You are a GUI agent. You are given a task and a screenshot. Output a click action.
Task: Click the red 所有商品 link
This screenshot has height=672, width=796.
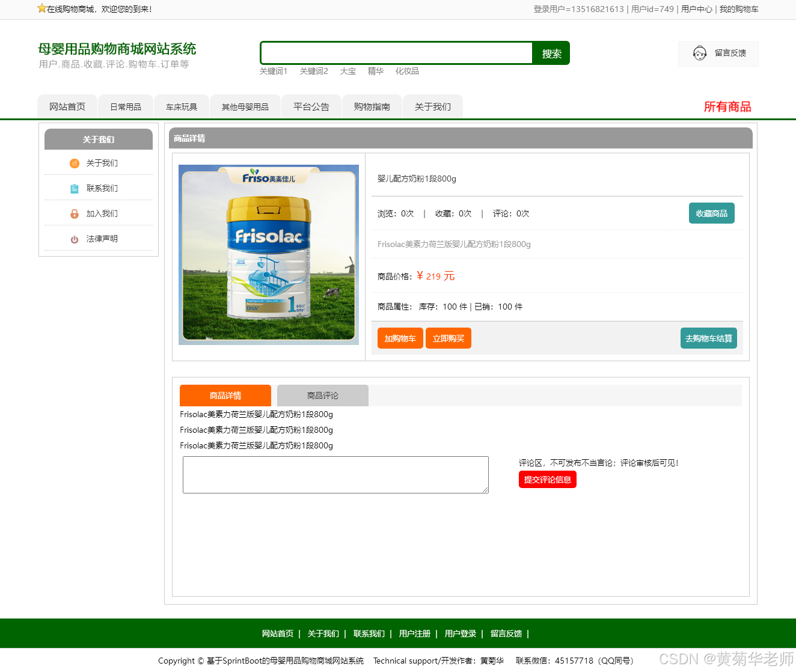click(x=727, y=106)
